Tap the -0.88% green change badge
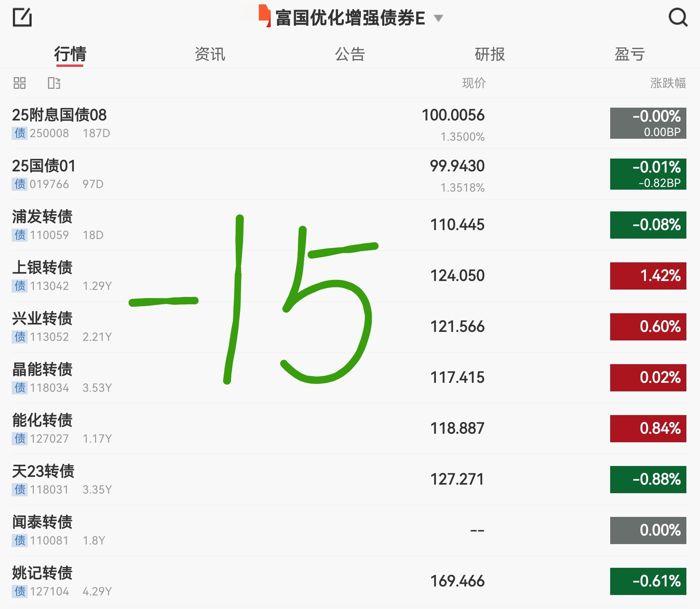 [648, 480]
